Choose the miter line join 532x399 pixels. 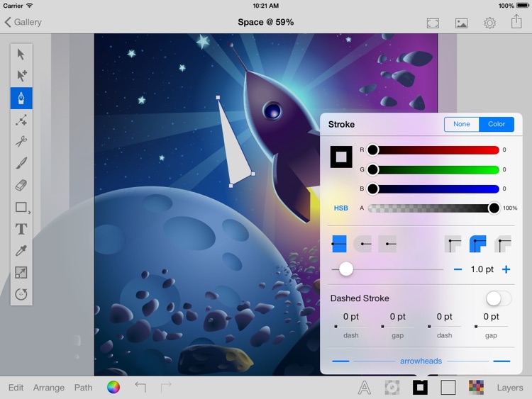pyautogui.click(x=453, y=244)
